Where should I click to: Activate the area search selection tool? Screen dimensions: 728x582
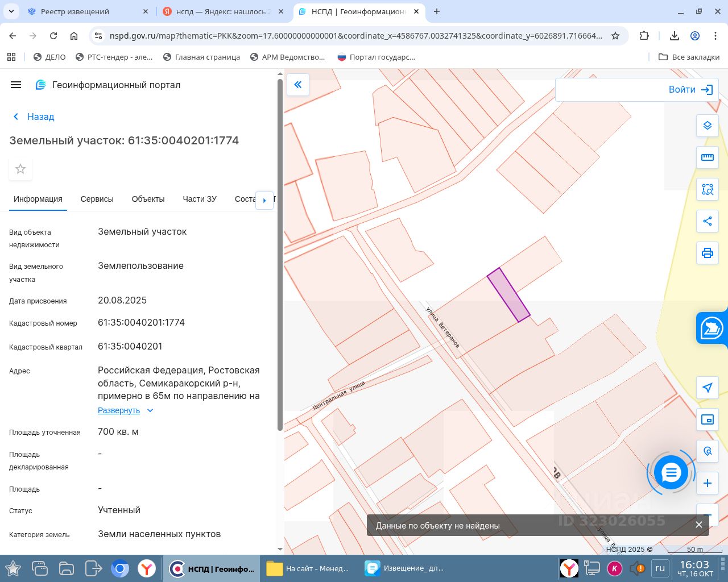[708, 189]
